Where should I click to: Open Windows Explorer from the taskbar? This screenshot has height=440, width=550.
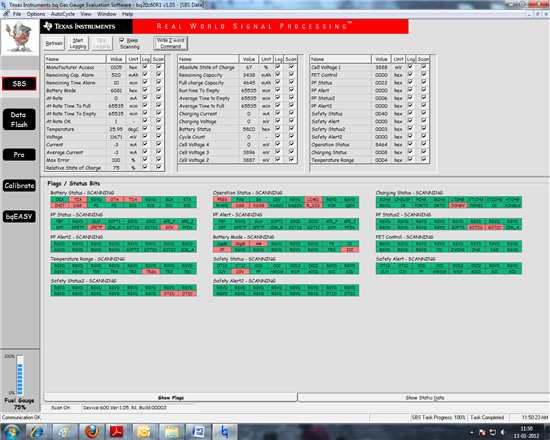[171, 432]
